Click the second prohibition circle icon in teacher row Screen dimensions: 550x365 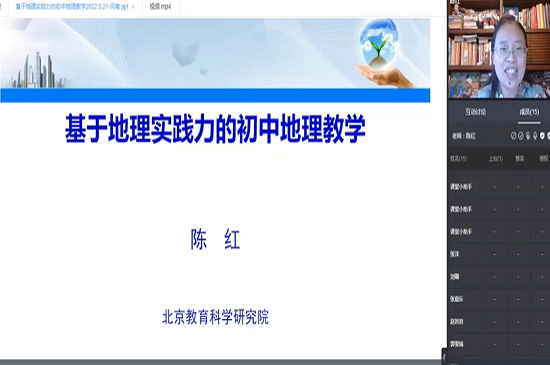click(x=521, y=136)
